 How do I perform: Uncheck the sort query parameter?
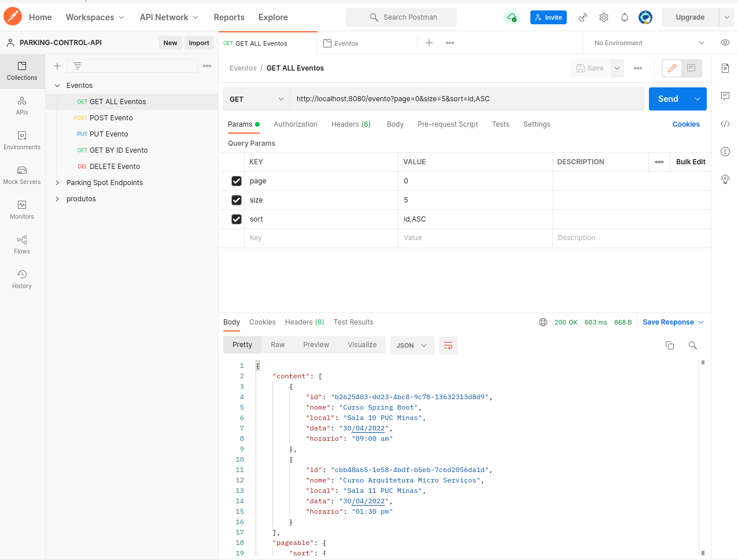coord(236,219)
